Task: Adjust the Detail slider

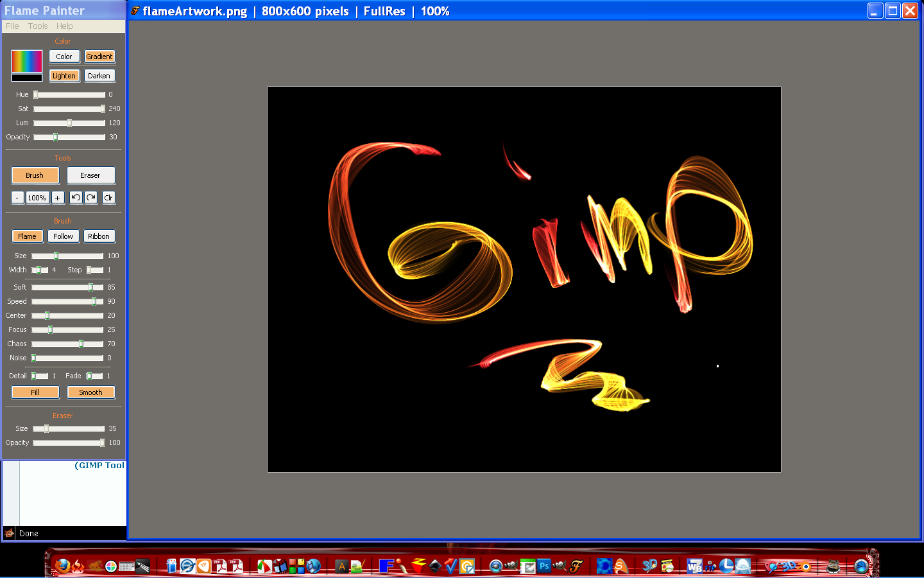Action: click(x=40, y=376)
